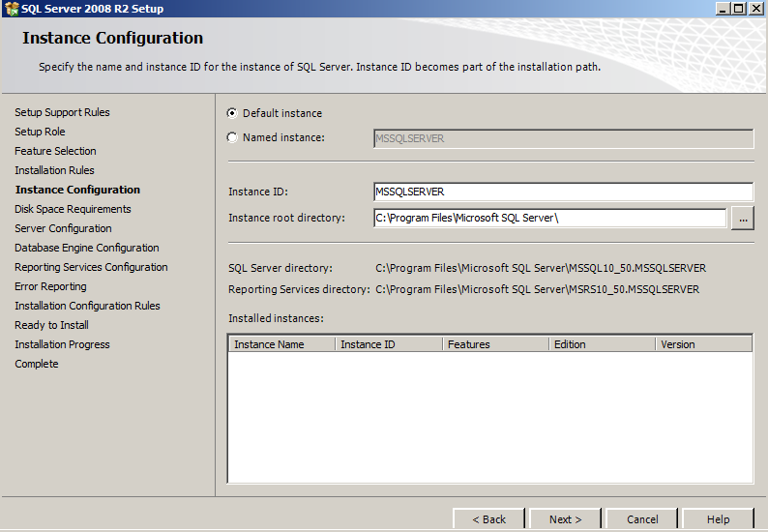This screenshot has width=768, height=532.
Task: Click Server Configuration step
Action: click(63, 228)
